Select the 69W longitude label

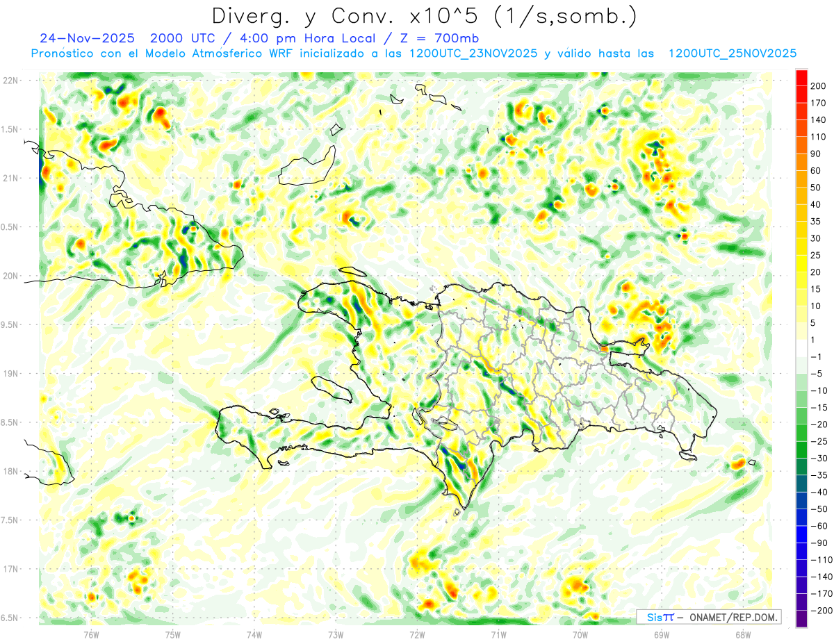pos(662,634)
